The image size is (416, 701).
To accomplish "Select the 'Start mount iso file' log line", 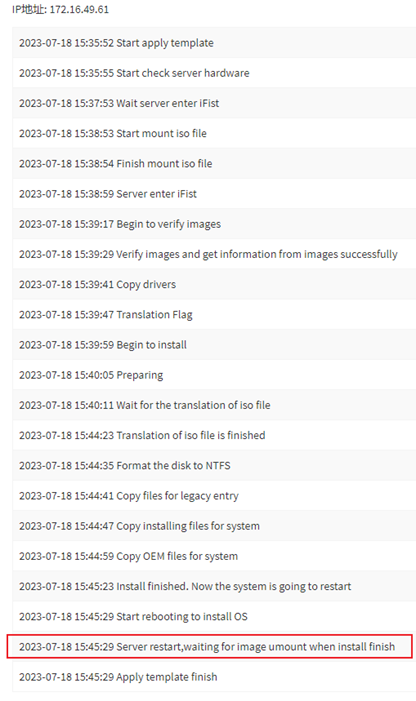I will 214,133.
